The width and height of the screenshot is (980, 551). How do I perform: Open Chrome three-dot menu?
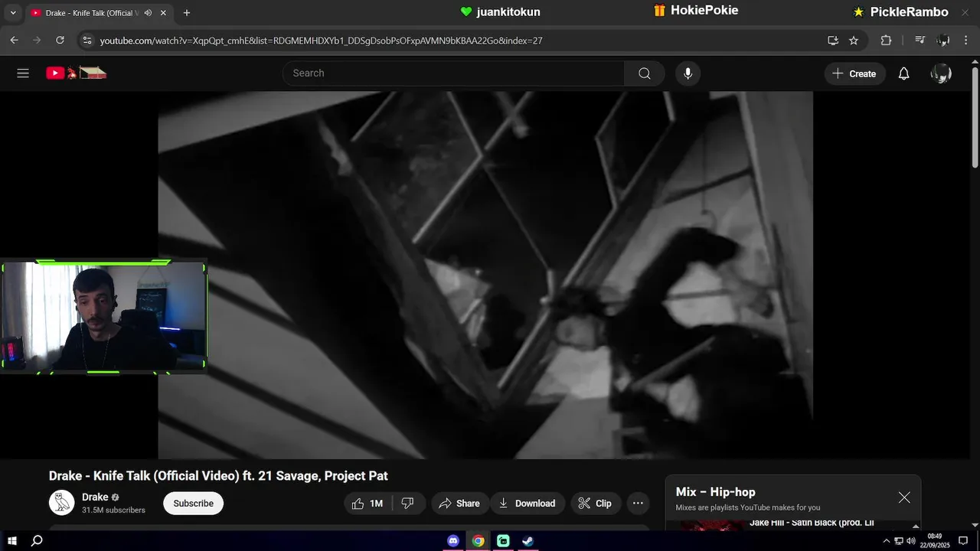(966, 41)
